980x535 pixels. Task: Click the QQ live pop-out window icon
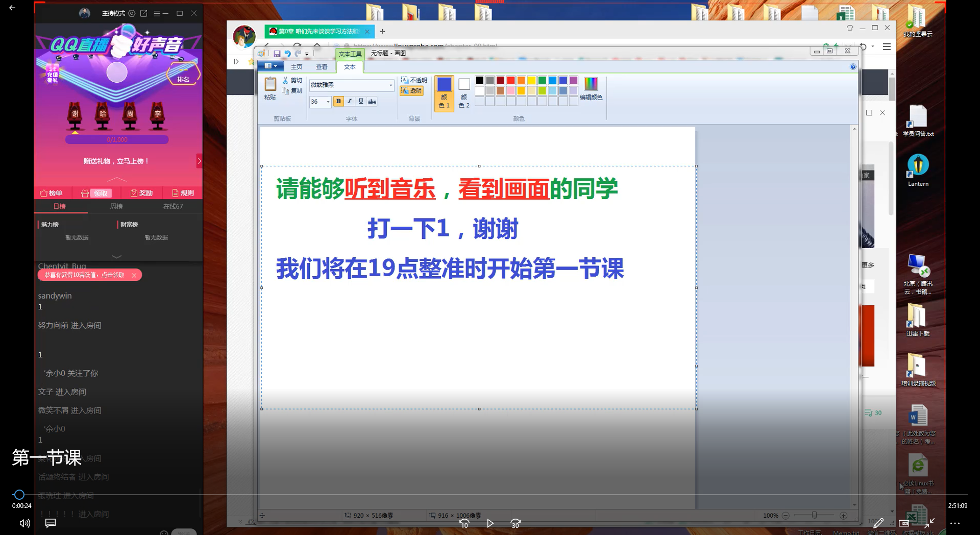[143, 13]
